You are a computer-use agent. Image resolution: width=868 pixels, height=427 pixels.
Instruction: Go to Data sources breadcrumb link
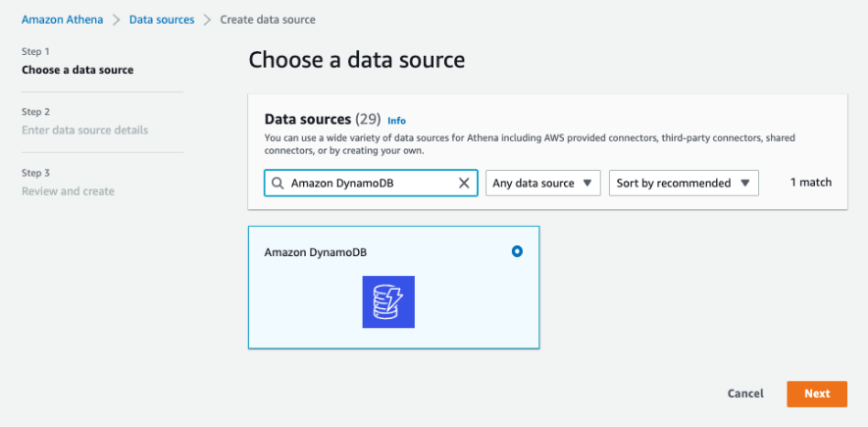point(162,20)
